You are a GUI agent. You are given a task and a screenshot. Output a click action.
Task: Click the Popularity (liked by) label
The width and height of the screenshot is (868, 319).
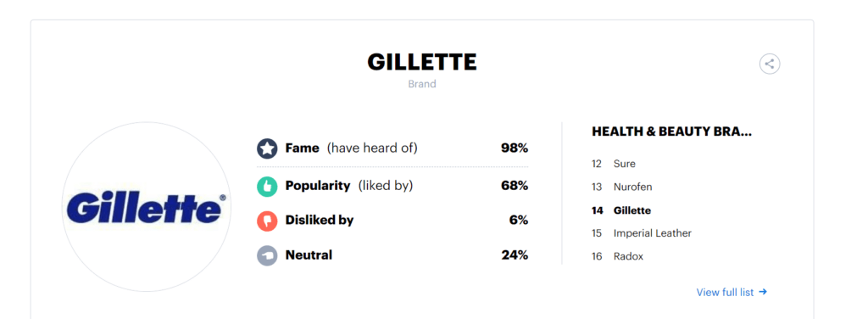(x=348, y=186)
